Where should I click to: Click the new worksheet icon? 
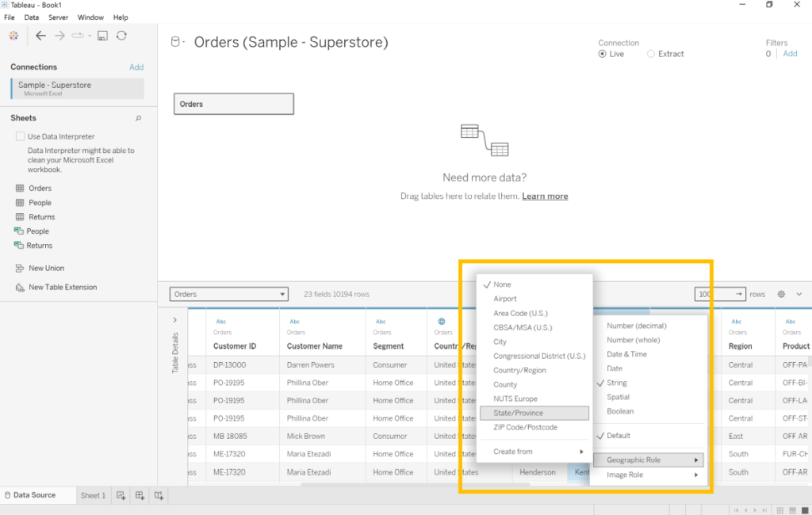tap(121, 495)
